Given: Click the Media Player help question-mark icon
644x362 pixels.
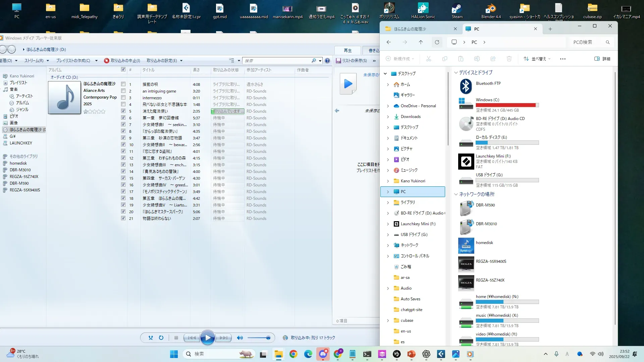Looking at the screenshot, I should [x=327, y=61].
